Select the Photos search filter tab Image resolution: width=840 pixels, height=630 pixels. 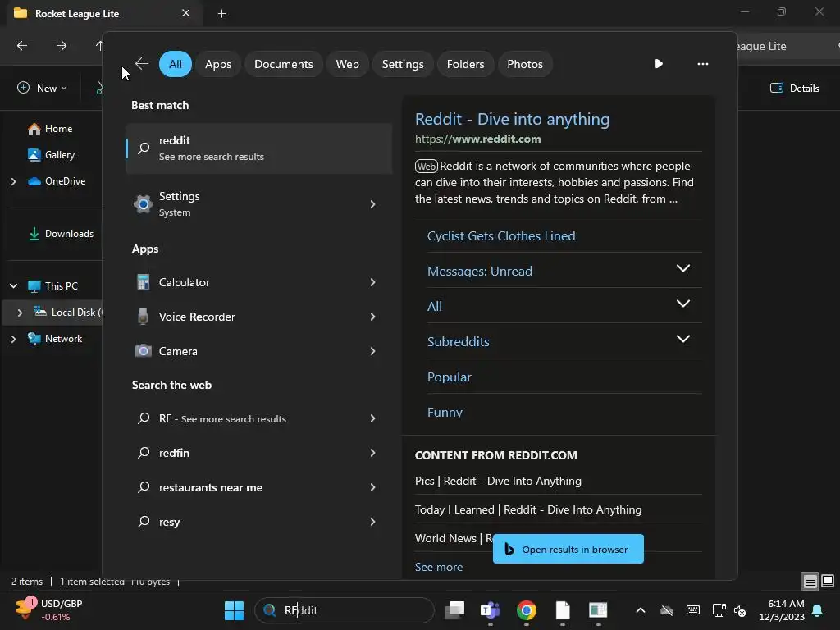[524, 64]
